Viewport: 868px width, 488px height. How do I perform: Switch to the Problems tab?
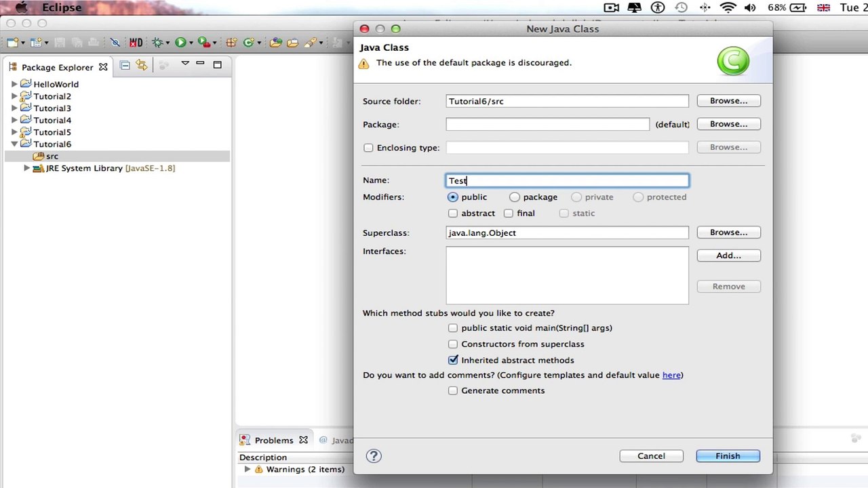(x=273, y=441)
